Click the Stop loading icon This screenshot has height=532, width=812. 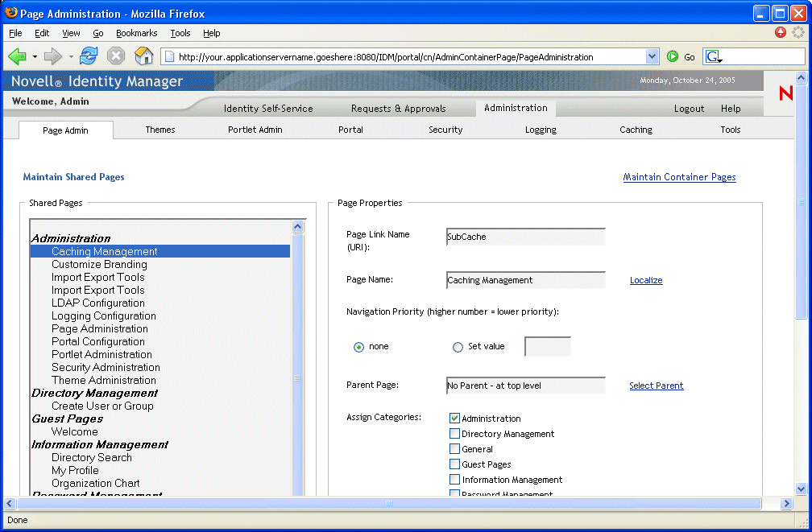coord(116,56)
